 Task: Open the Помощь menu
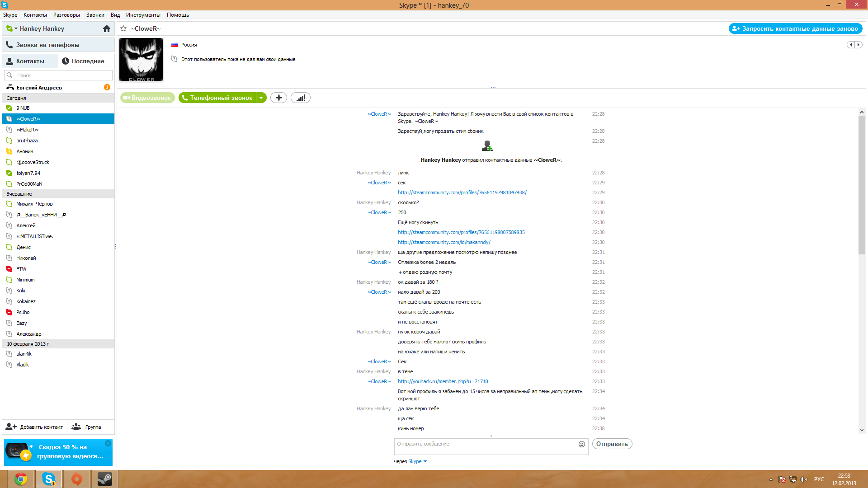point(178,15)
